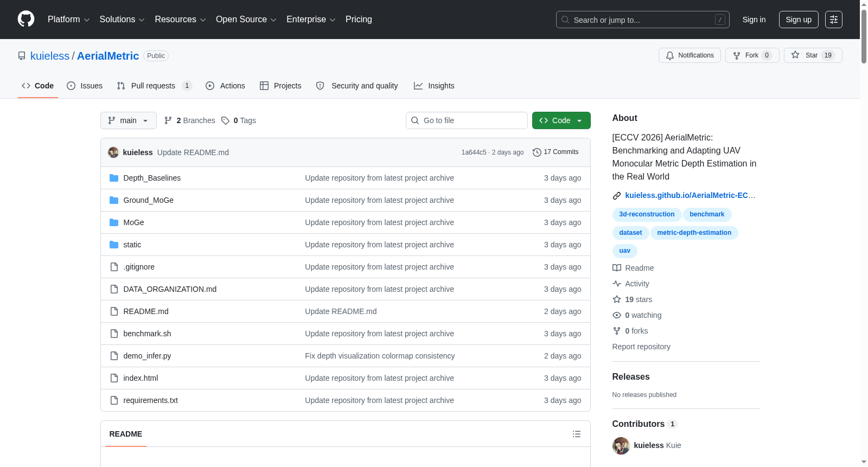868x467 pixels.
Task: Open the kuieless.github.io project website link
Action: click(690, 195)
